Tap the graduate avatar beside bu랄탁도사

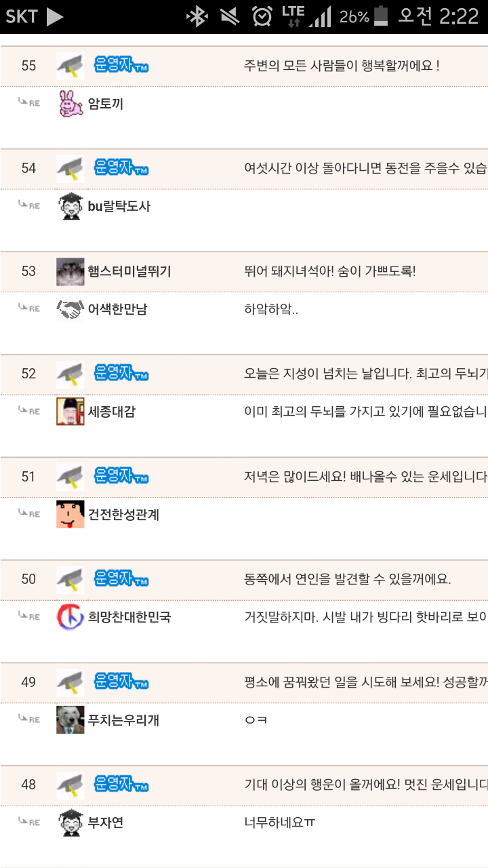click(70, 206)
